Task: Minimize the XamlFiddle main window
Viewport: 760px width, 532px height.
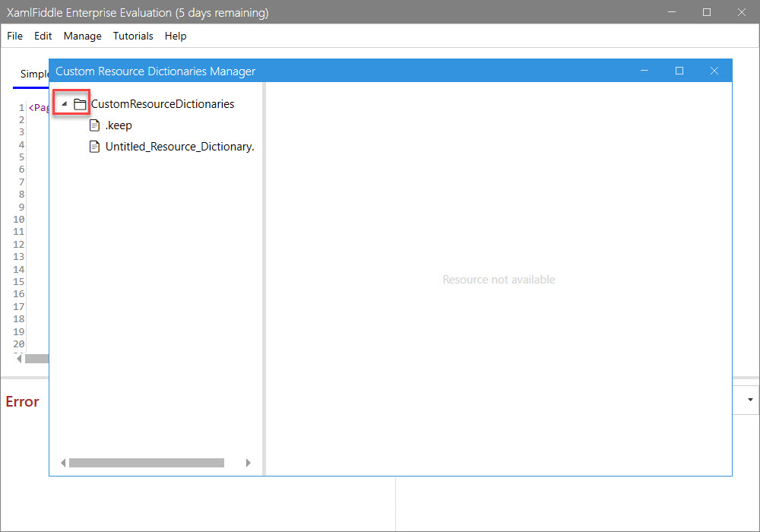Action: tap(672, 12)
